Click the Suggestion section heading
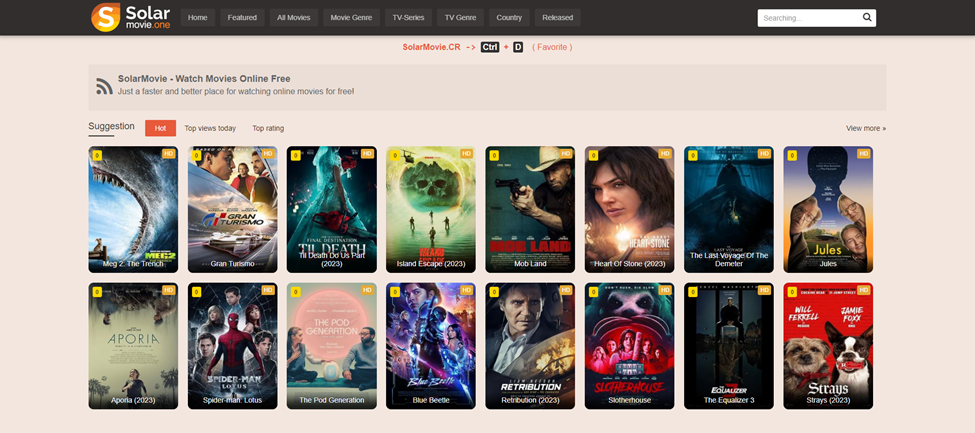The image size is (975, 433). 111,126
